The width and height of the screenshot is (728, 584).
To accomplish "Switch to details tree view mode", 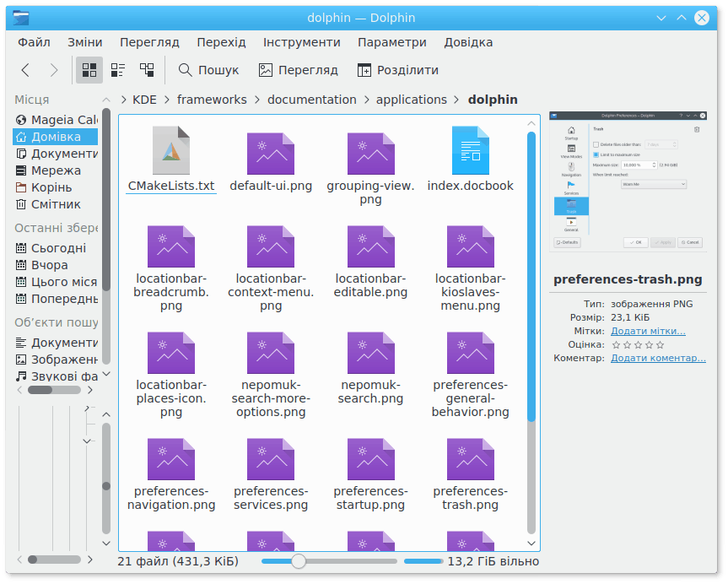I will [147, 70].
